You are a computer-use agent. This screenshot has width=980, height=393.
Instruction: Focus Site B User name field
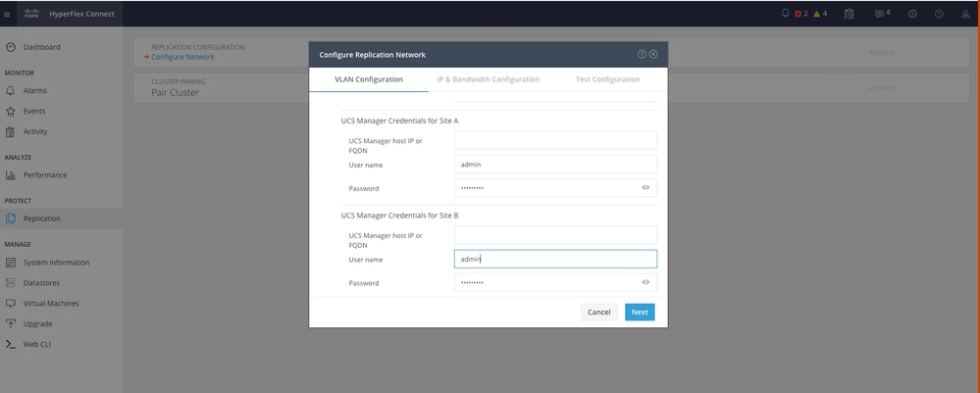(x=555, y=259)
